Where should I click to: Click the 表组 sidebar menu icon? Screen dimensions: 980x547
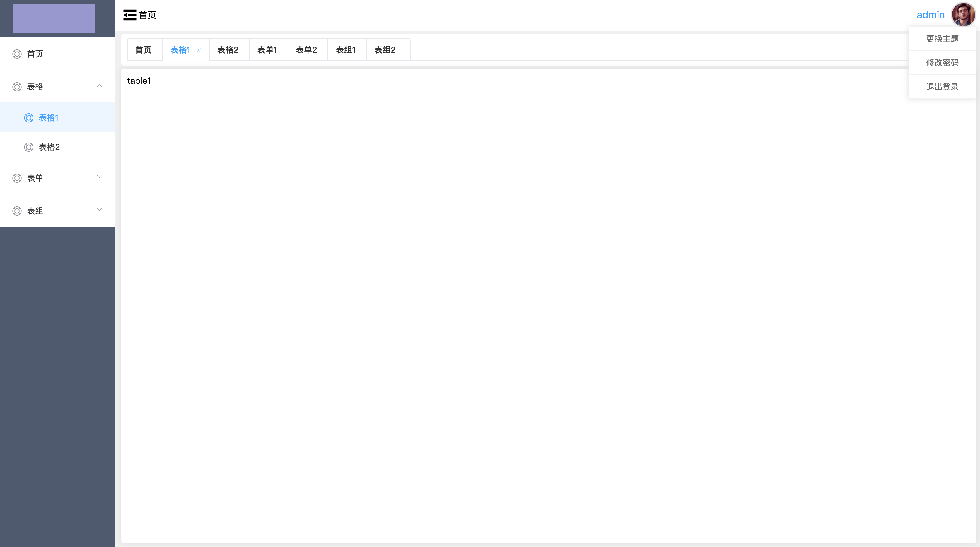(17, 211)
